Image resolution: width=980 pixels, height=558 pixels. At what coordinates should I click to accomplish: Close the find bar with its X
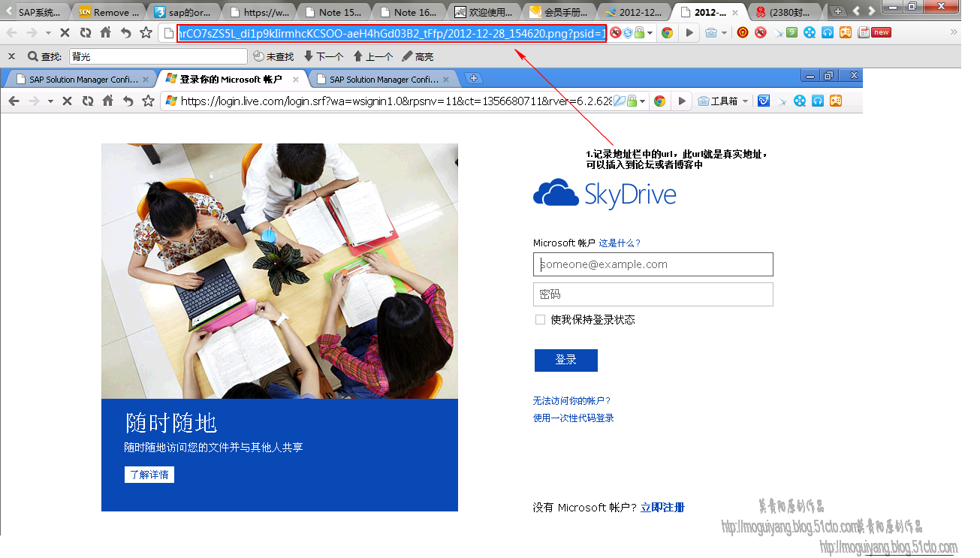tap(11, 56)
